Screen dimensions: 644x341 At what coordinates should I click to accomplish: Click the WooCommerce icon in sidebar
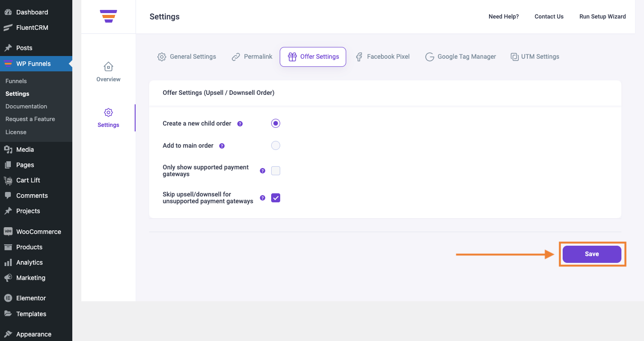coord(8,232)
